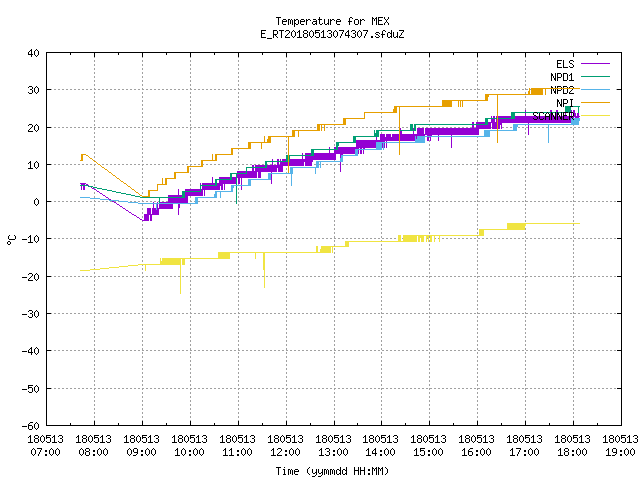Image resolution: width=640 pixels, height=480 pixels.
Task: Click the yellow SCANNER spike dropping to -25
Action: [180, 280]
